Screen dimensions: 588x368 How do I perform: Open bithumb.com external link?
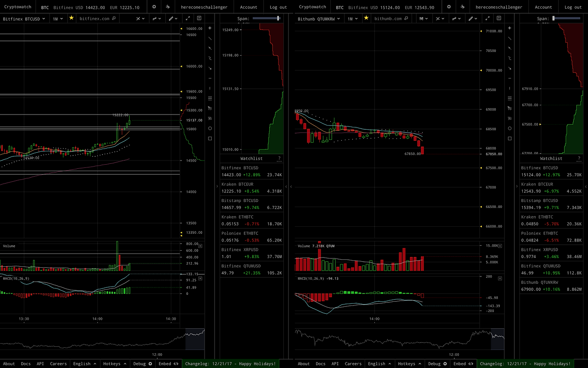click(391, 19)
